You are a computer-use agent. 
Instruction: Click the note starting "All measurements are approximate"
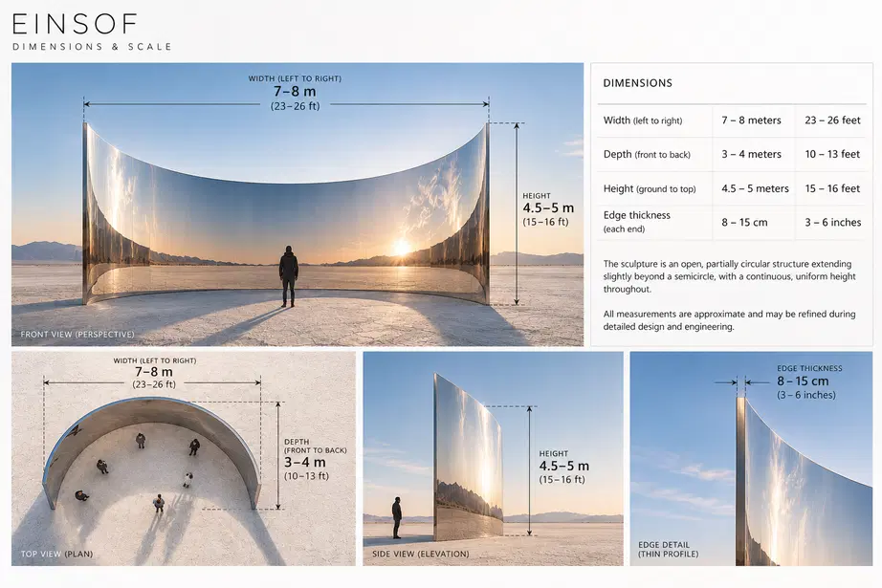(x=730, y=320)
